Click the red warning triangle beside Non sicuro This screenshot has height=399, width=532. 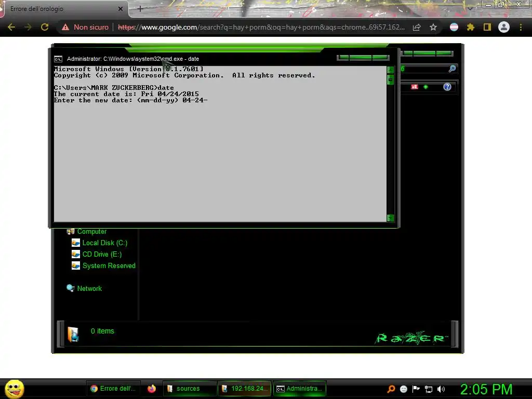point(65,27)
